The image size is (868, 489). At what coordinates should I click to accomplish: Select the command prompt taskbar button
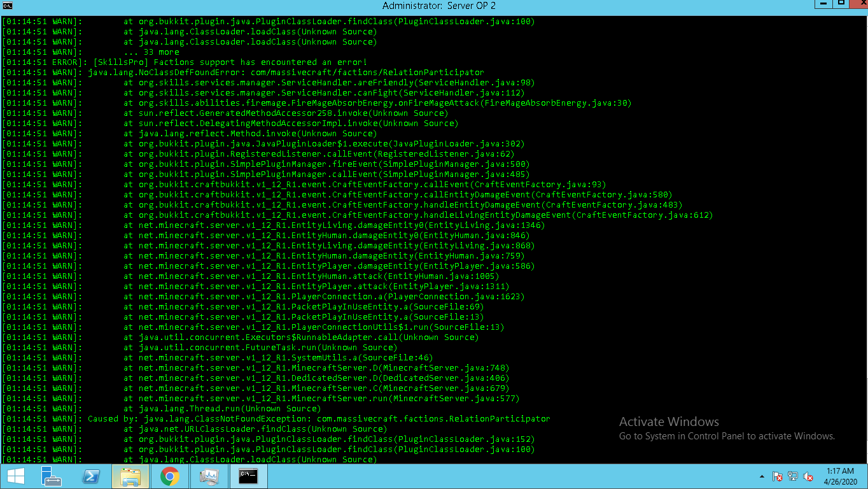[x=248, y=476]
